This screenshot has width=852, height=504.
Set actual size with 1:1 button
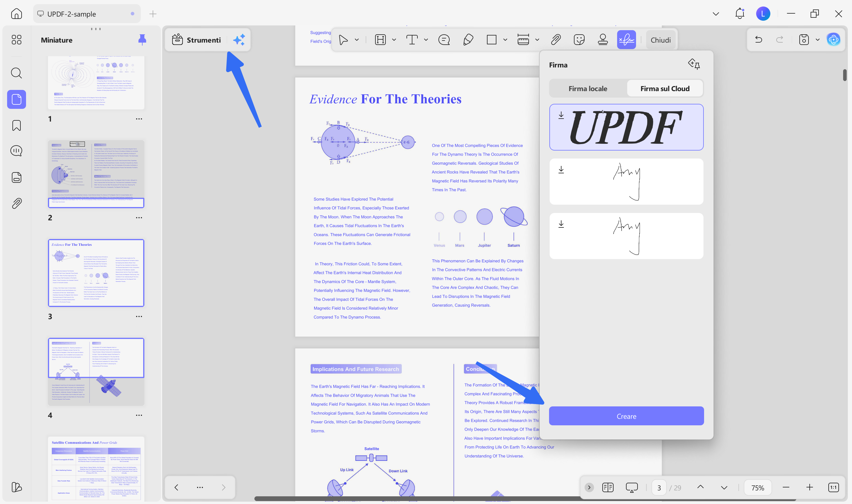[833, 487]
